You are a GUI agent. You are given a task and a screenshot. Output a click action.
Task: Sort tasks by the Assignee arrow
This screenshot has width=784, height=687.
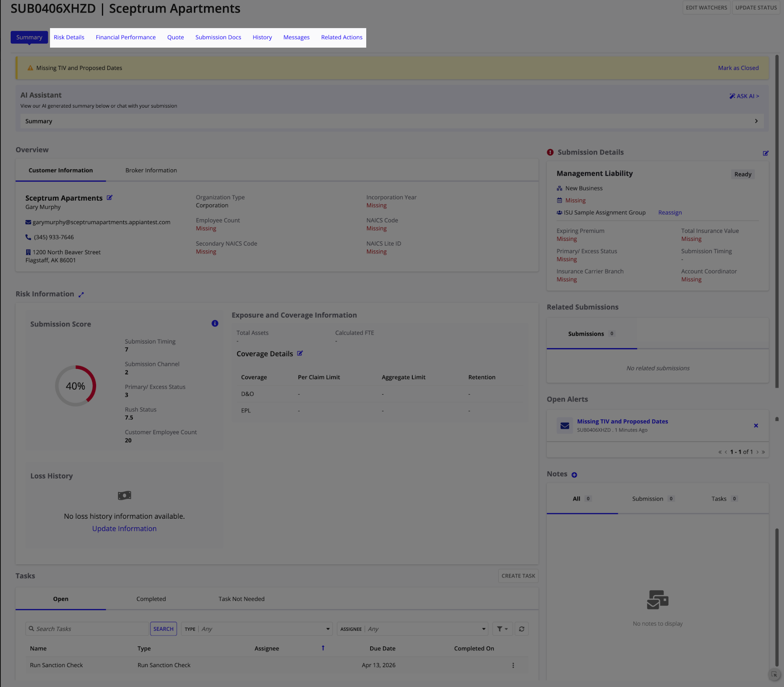click(323, 648)
